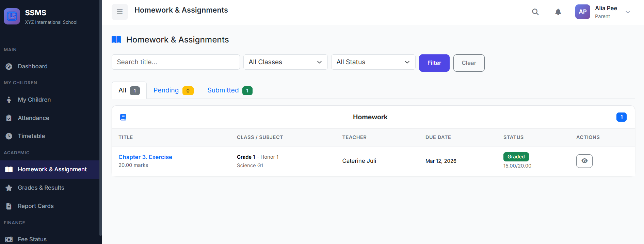Image resolution: width=644 pixels, height=244 pixels.
Task: Click the hamburger menu toggle button
Action: [120, 12]
